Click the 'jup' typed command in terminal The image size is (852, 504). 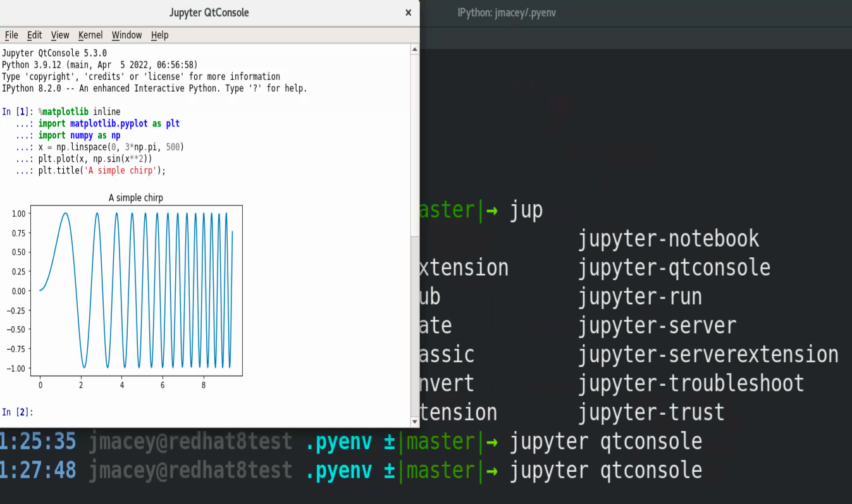click(x=526, y=209)
